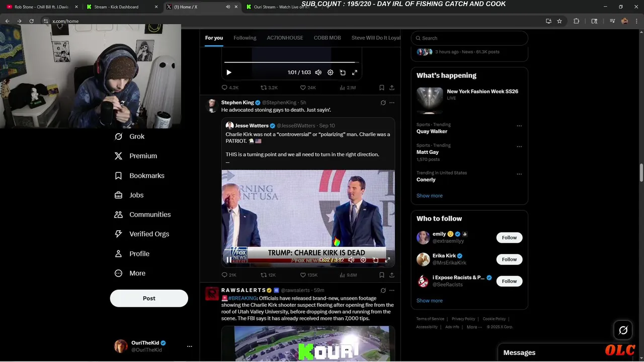Switch to the Steve Will Do It tab
Image resolution: width=644 pixels, height=362 pixels.
[376, 38]
